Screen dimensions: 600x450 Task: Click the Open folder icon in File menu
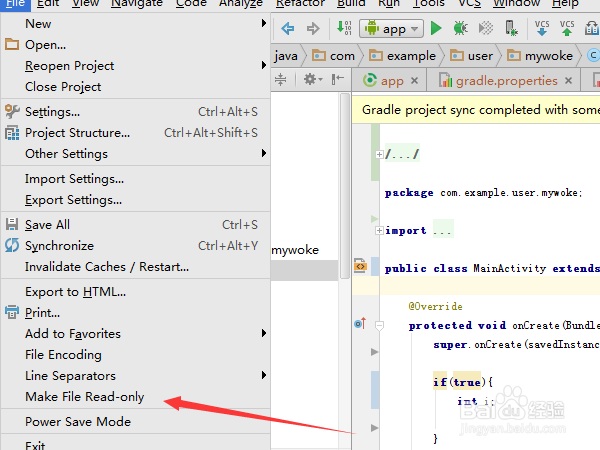[12, 44]
